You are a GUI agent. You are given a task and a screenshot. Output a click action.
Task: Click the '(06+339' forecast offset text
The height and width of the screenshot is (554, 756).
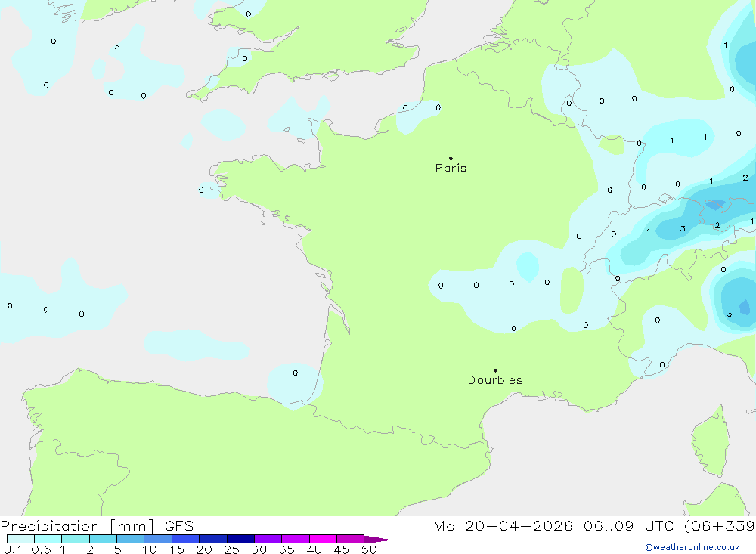[720, 526]
